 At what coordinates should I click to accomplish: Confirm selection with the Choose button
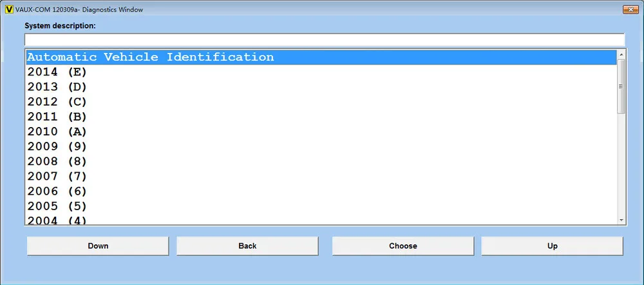coord(403,246)
